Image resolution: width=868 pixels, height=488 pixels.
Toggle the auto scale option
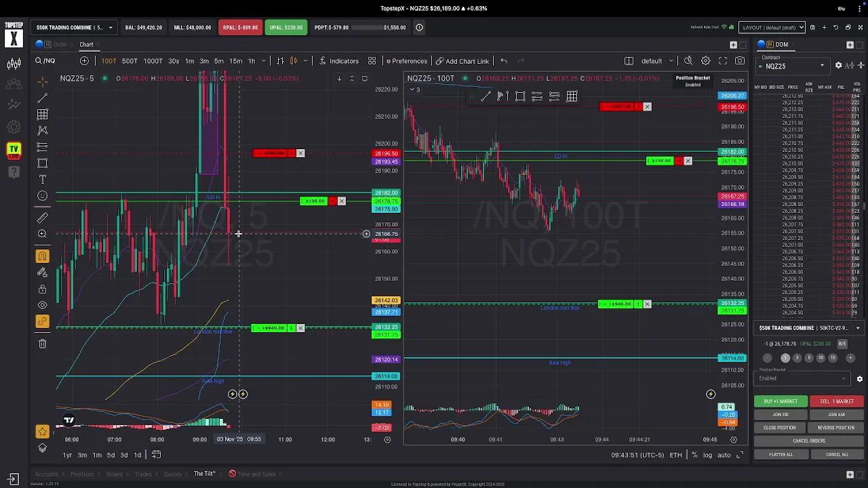(x=724, y=455)
